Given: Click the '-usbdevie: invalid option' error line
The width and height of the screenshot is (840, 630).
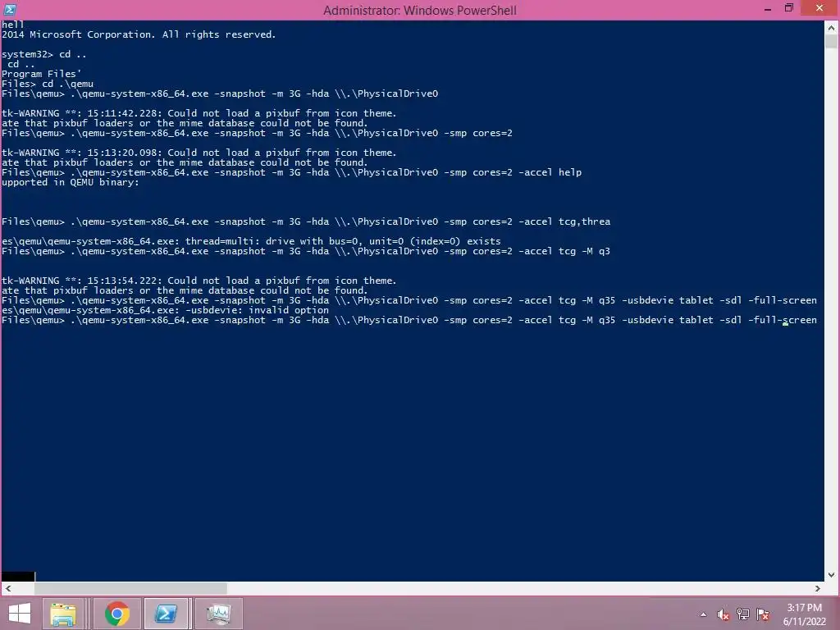Looking at the screenshot, I should 165,310.
